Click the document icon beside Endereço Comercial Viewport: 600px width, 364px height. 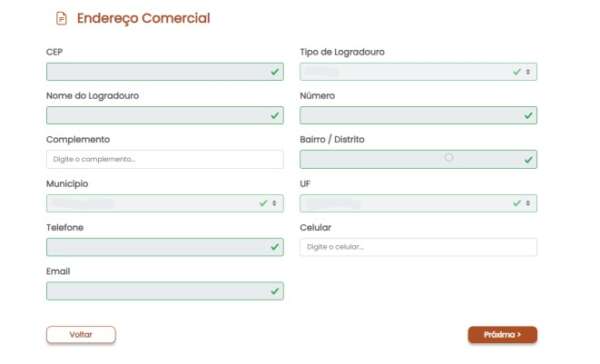click(x=61, y=18)
